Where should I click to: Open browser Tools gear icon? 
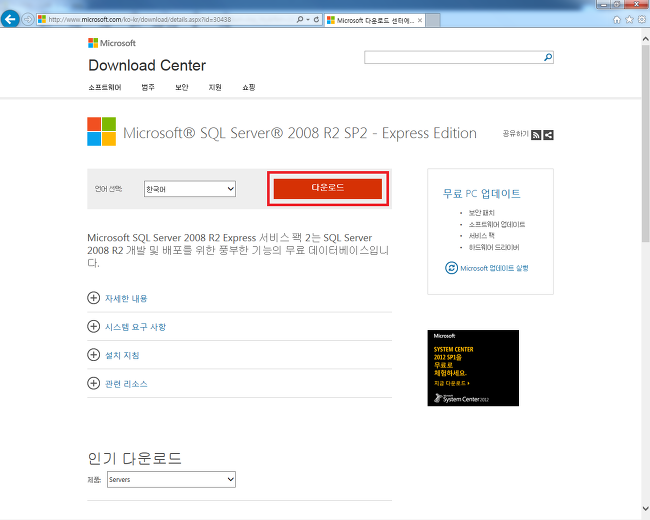642,19
